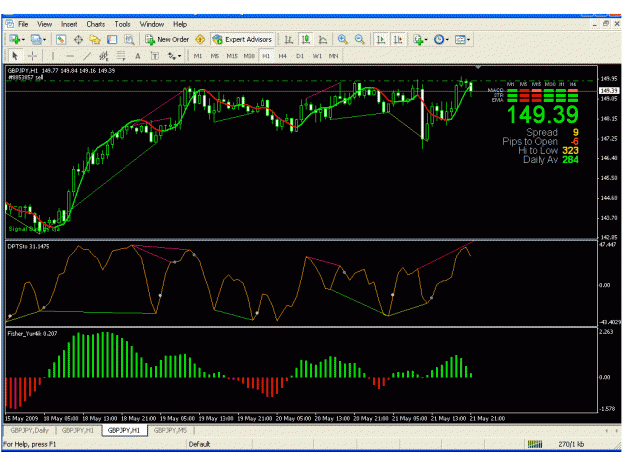Toggle the Auto Scroll chart icon
625x452 pixels.
381,39
